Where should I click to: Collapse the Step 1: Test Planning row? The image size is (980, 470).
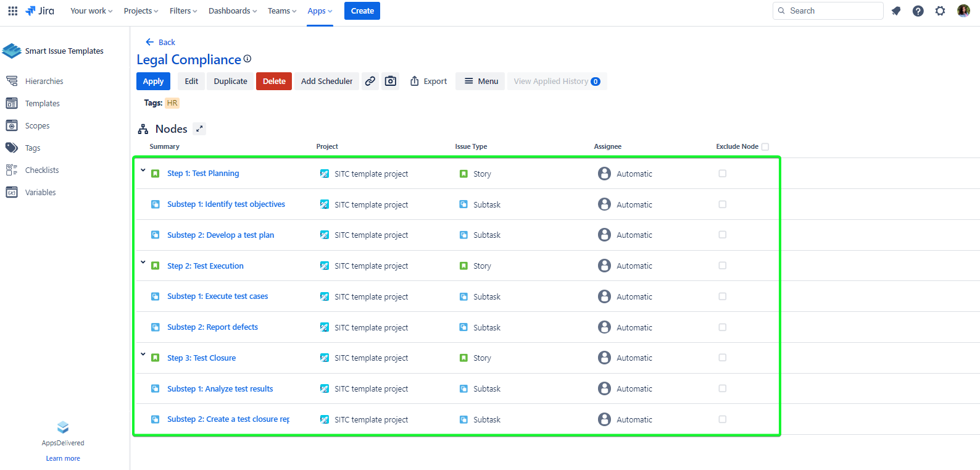point(143,170)
